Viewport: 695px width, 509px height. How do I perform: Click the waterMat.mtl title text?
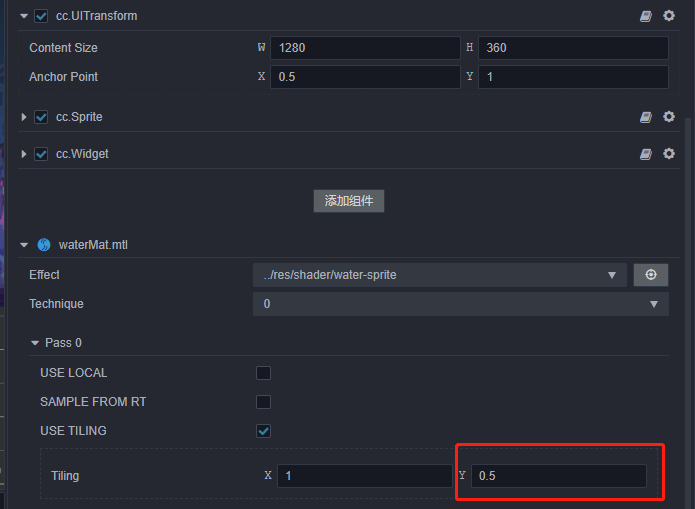[93, 245]
